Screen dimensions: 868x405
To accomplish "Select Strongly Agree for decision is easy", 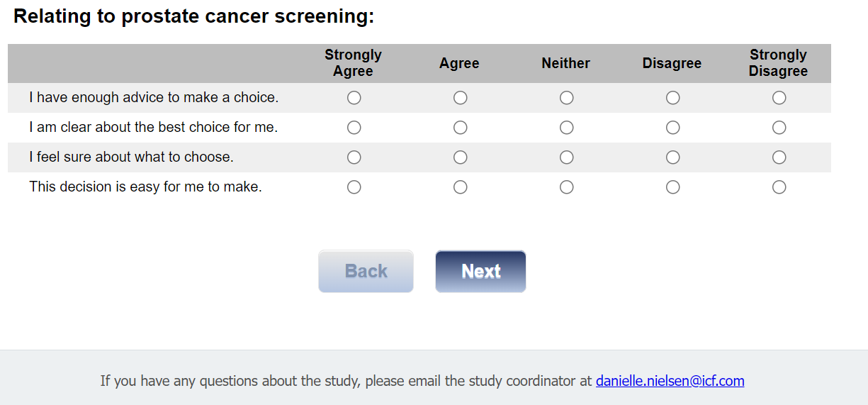I will point(354,187).
